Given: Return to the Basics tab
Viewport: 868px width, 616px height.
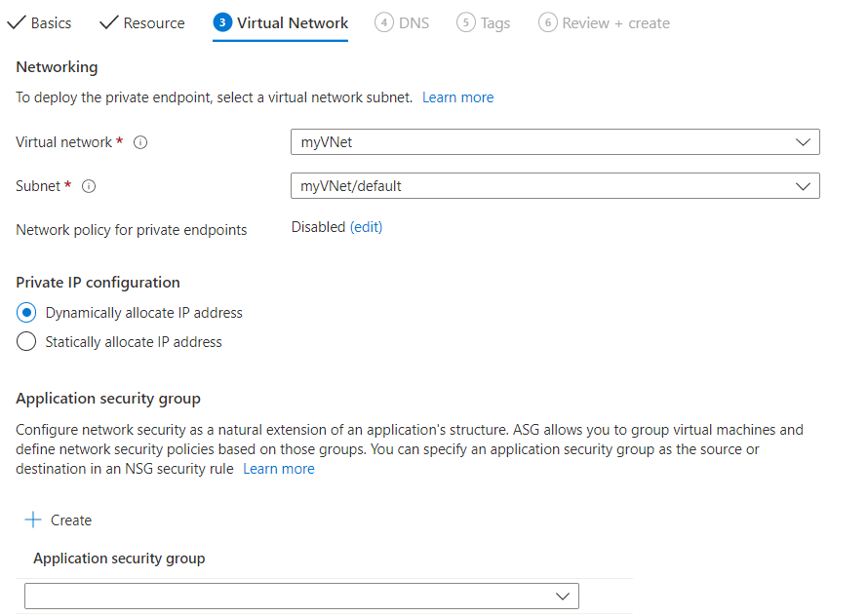Looking at the screenshot, I should coord(49,21).
